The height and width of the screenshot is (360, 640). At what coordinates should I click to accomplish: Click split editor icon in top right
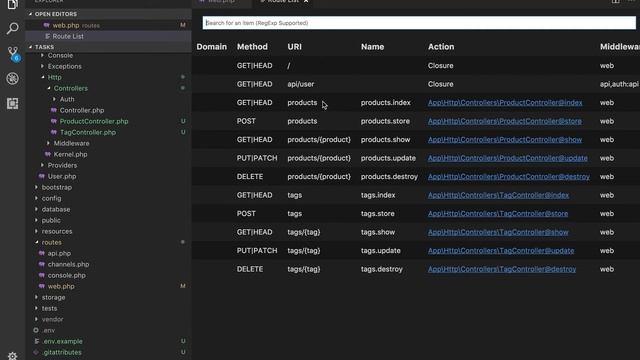(616, 2)
